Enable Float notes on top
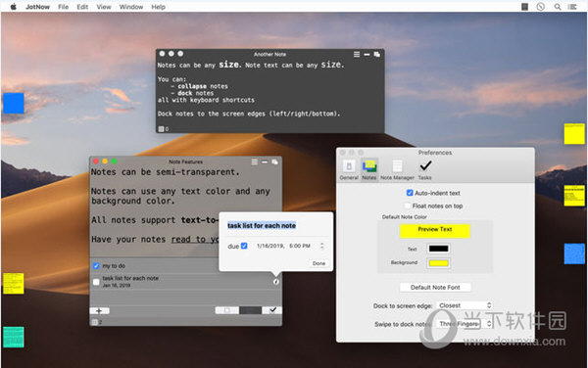The width and height of the screenshot is (588, 368). 408,206
